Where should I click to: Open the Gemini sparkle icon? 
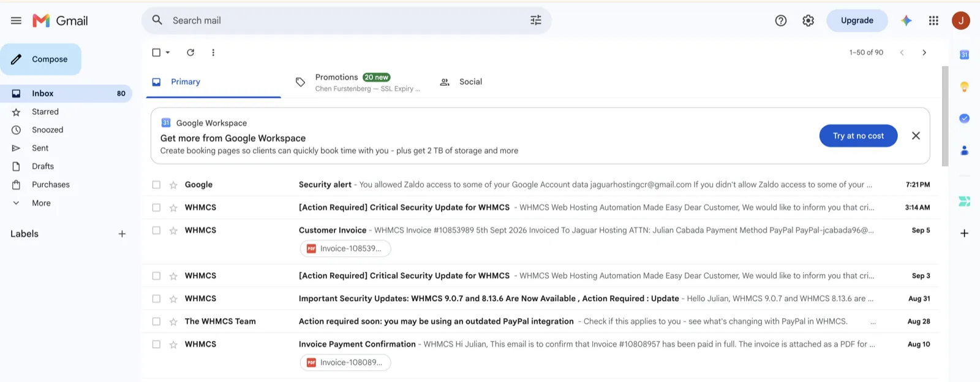(x=907, y=20)
